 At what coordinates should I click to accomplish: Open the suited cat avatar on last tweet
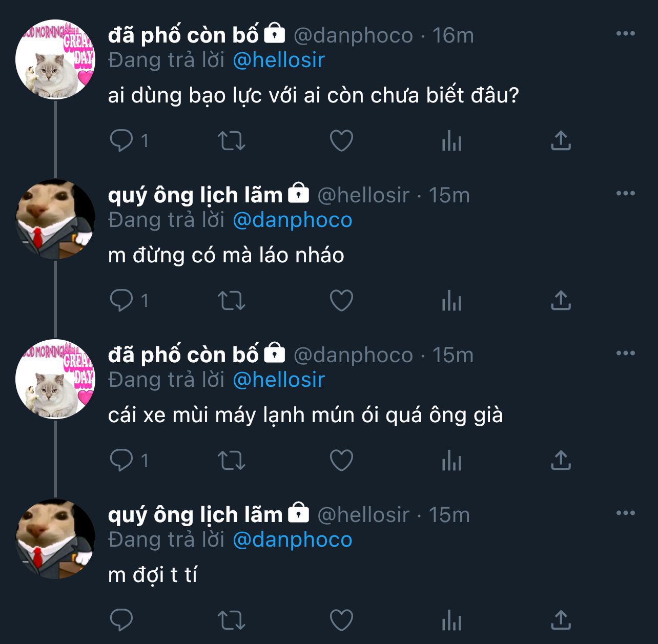[55, 539]
